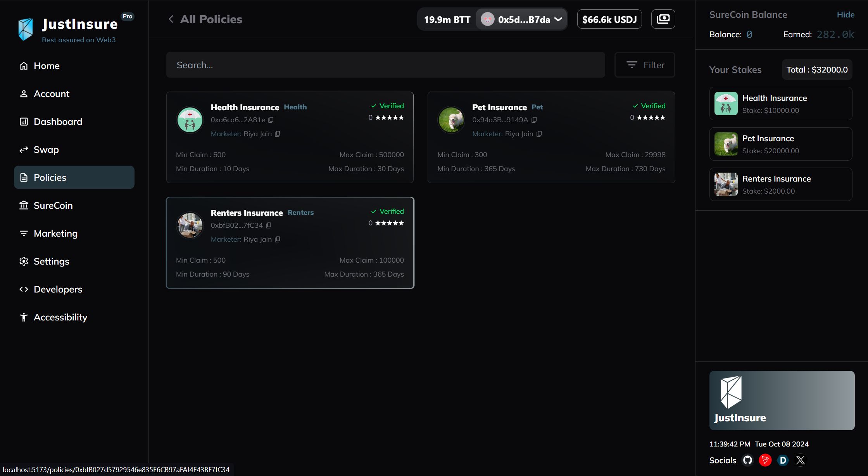Image resolution: width=868 pixels, height=476 pixels.
Task: Open the GitHub social icon
Action: [747, 460]
